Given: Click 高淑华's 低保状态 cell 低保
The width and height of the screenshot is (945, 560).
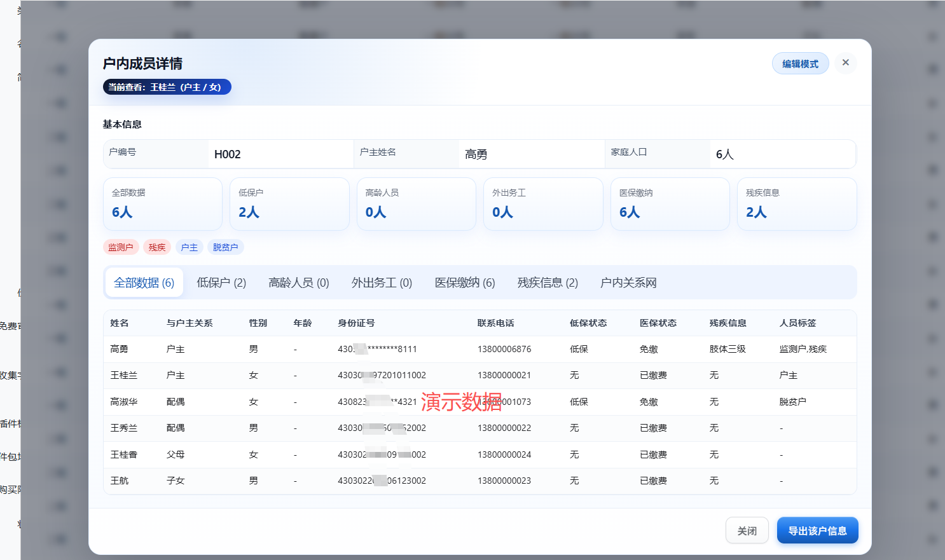Looking at the screenshot, I should click(x=579, y=402).
